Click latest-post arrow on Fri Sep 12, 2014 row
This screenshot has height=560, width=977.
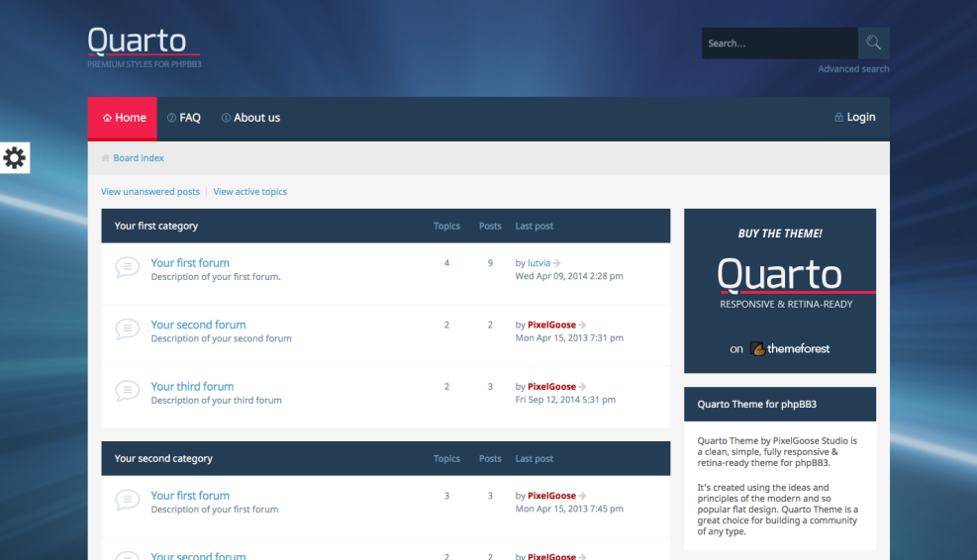582,387
